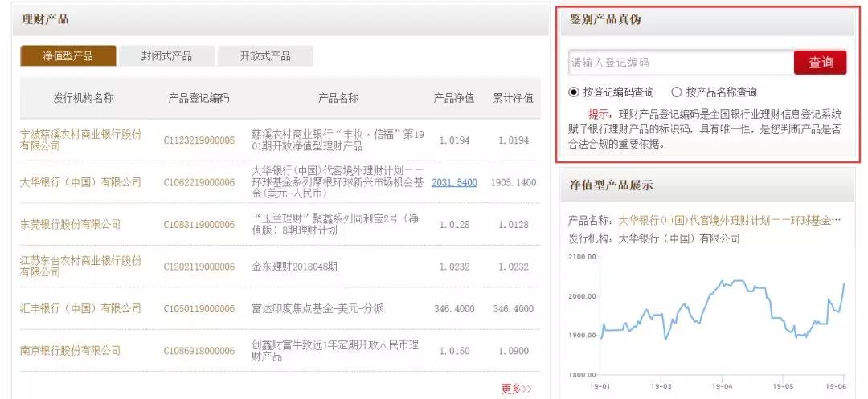Click registration code C1202119000006

[199, 267]
